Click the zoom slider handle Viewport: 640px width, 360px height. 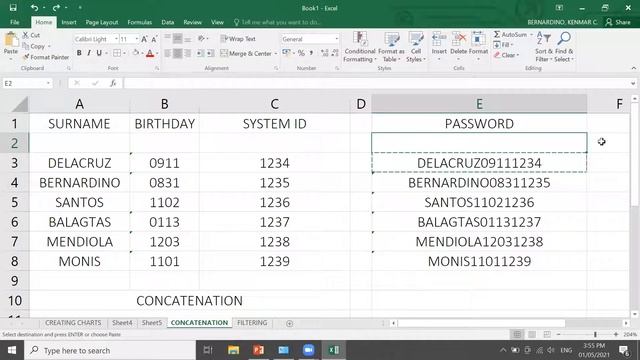tap(595, 334)
